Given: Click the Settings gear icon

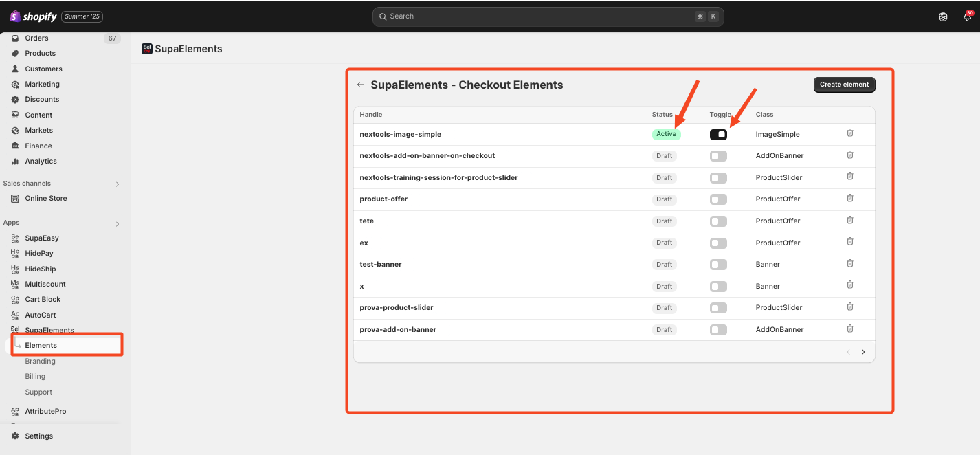Looking at the screenshot, I should coord(15,436).
